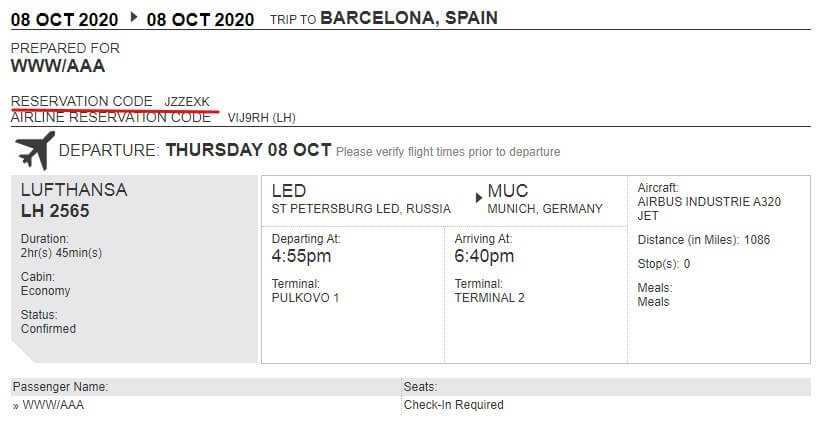Click the airplane icon beside DEPARTURE

tap(34, 151)
